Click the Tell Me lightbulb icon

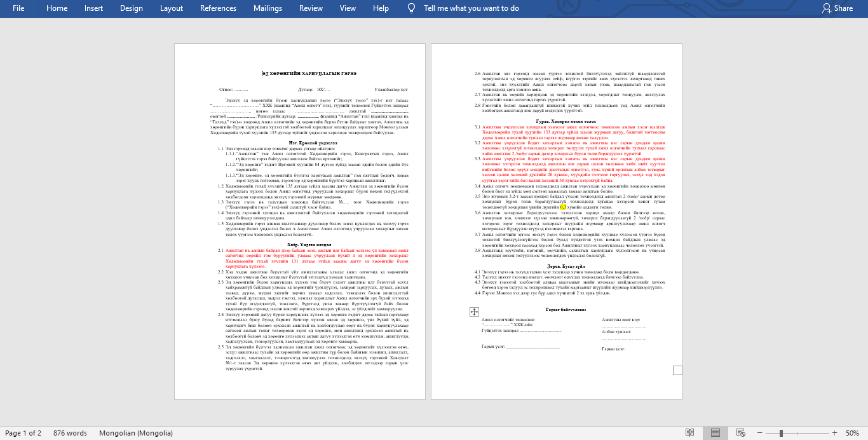412,8
